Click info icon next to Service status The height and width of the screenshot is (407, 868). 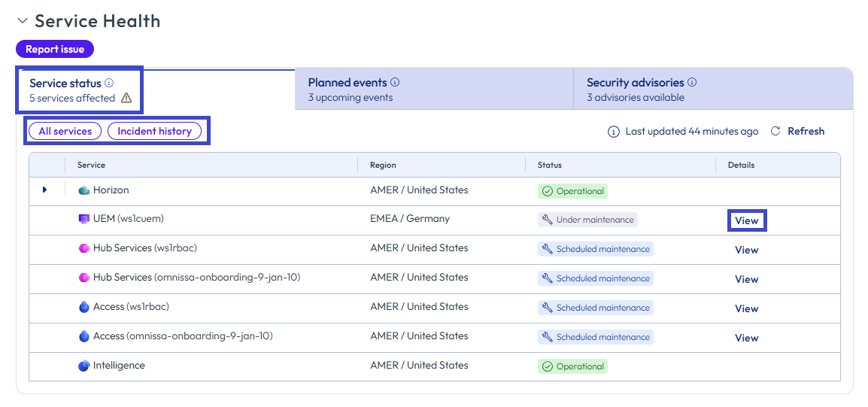pos(109,83)
